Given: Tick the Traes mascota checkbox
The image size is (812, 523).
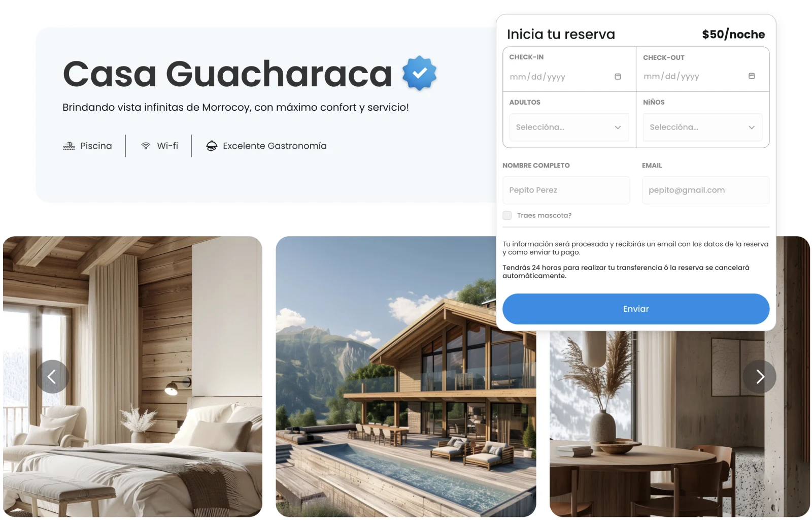Looking at the screenshot, I should [x=507, y=215].
